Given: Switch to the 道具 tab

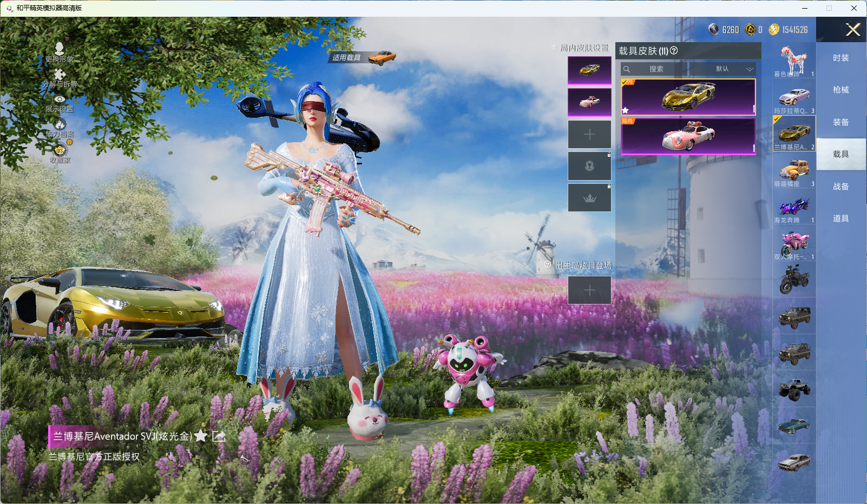Looking at the screenshot, I should [x=841, y=218].
